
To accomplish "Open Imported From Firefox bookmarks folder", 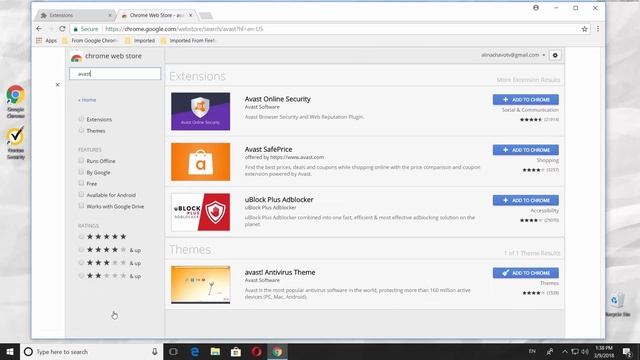I will pyautogui.click(x=188, y=40).
